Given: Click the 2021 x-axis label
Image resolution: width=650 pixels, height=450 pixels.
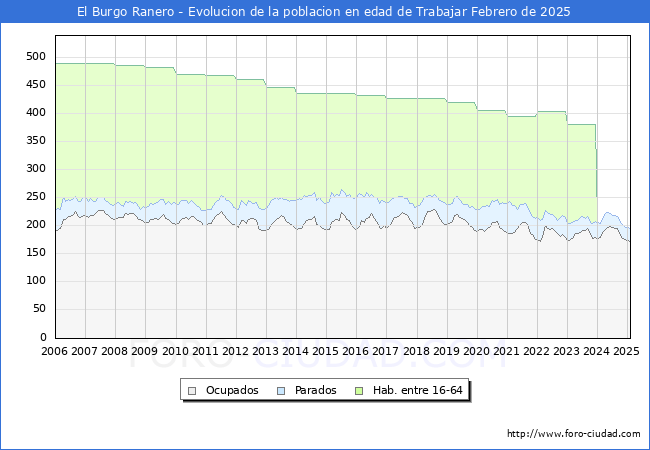Looking at the screenshot, I should [506, 351].
